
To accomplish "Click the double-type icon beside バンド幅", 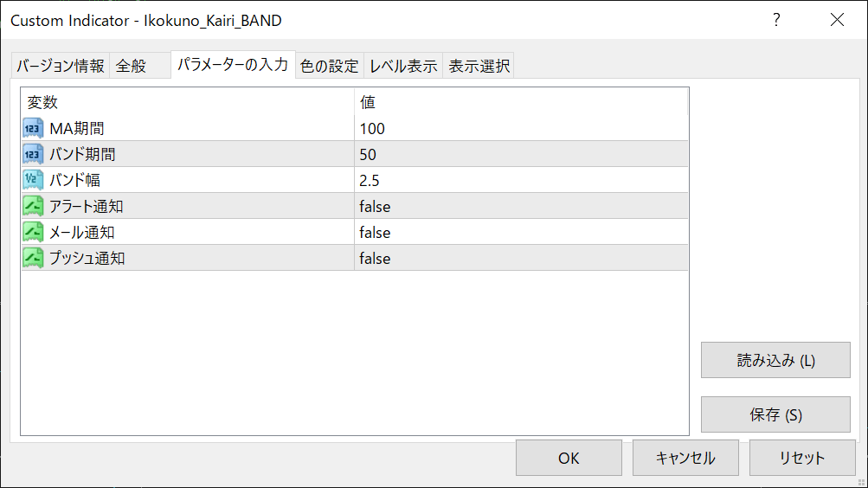I will (x=33, y=180).
